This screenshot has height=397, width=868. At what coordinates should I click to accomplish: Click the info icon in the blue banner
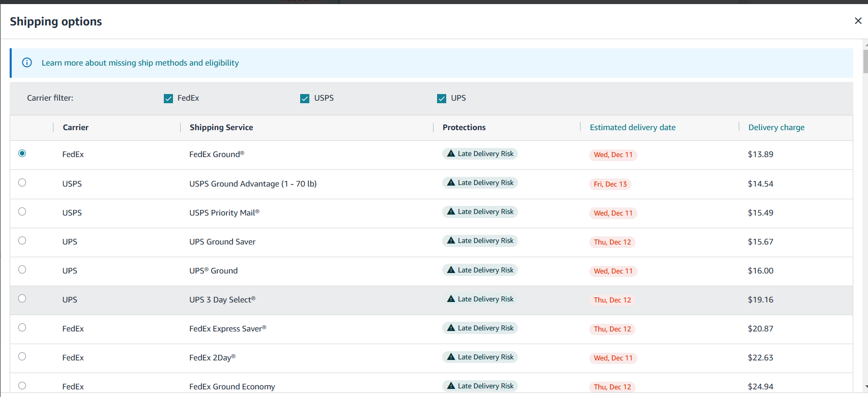[27, 63]
